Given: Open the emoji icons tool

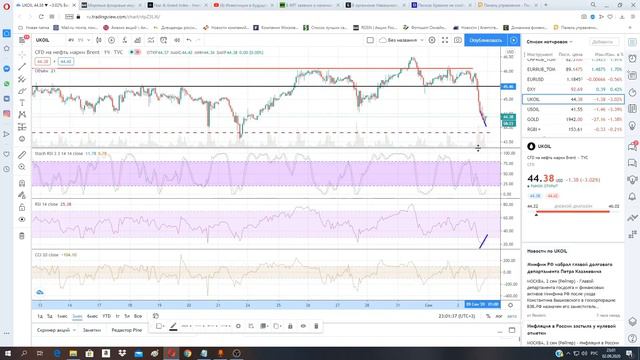Looking at the screenshot, I should coord(22,139).
